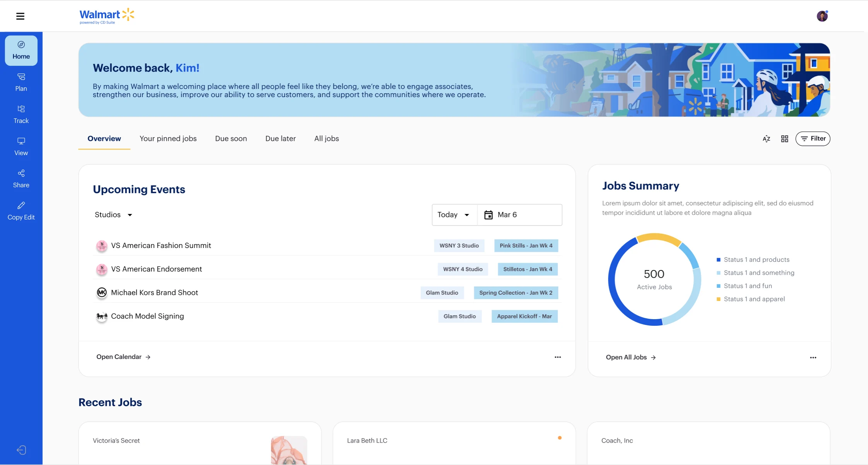Go to Home in the sidebar

pos(21,51)
